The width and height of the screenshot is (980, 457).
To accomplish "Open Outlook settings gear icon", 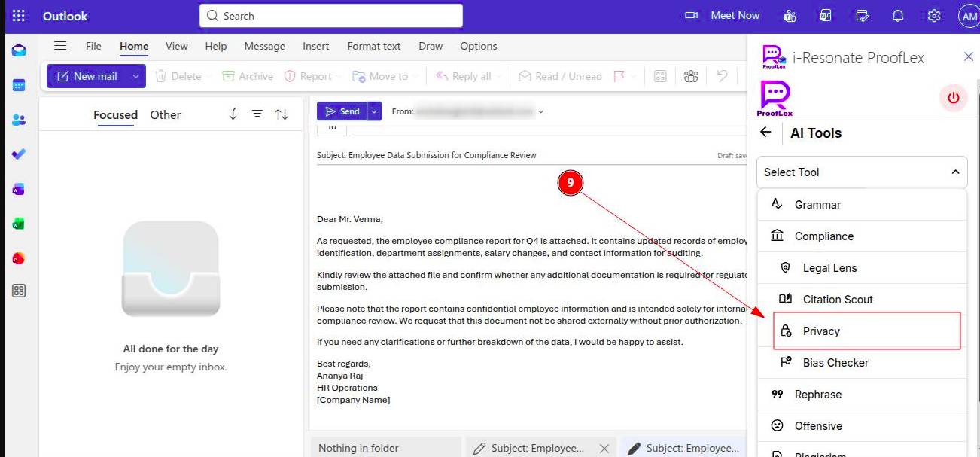I will click(x=934, y=16).
